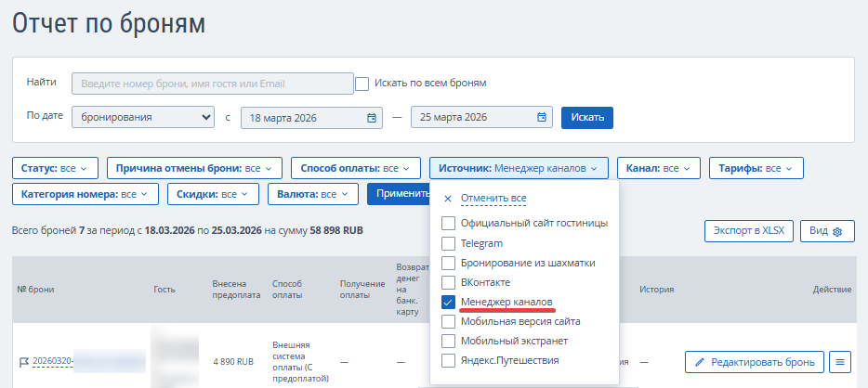Image resolution: width=868 pixels, height=388 pixels.
Task: Open the Категория номера filter
Action: 85,194
